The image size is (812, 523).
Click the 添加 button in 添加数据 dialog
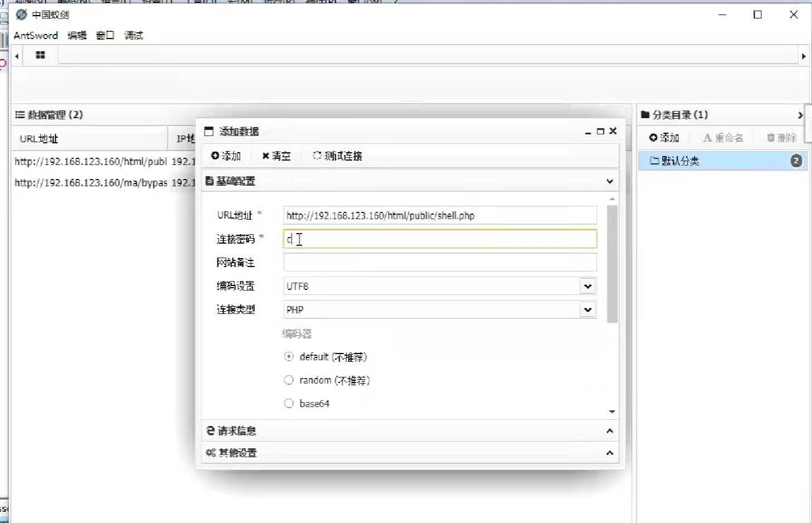pos(226,156)
